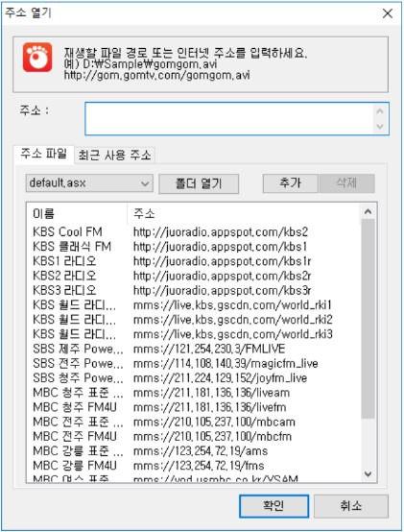Click the address http://juoradio.appspot.com/kbs2
This screenshot has height=532, width=404.
pyautogui.click(x=221, y=232)
